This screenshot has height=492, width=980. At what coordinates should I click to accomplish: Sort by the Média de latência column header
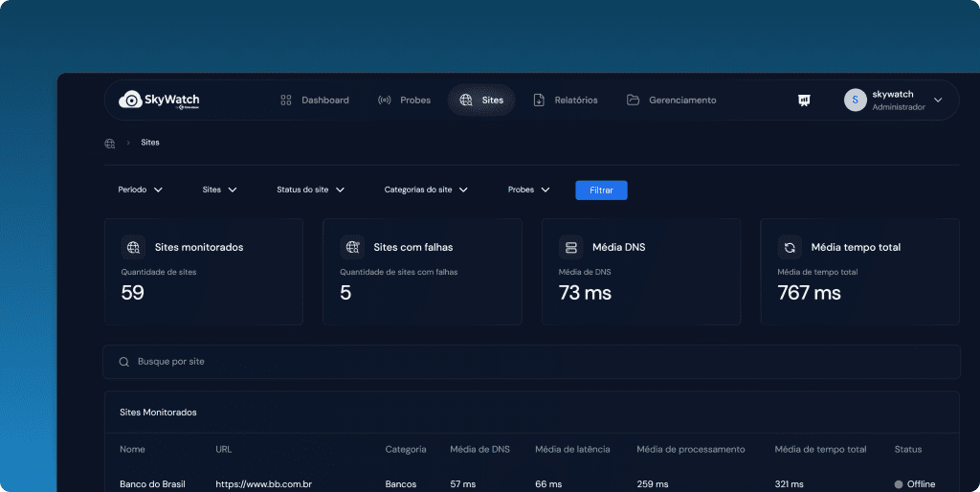572,449
